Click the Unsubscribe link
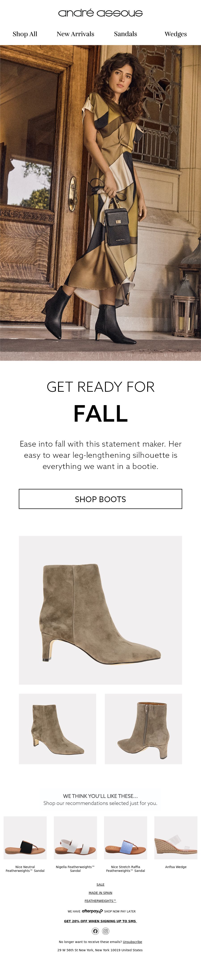 pyautogui.click(x=132, y=942)
